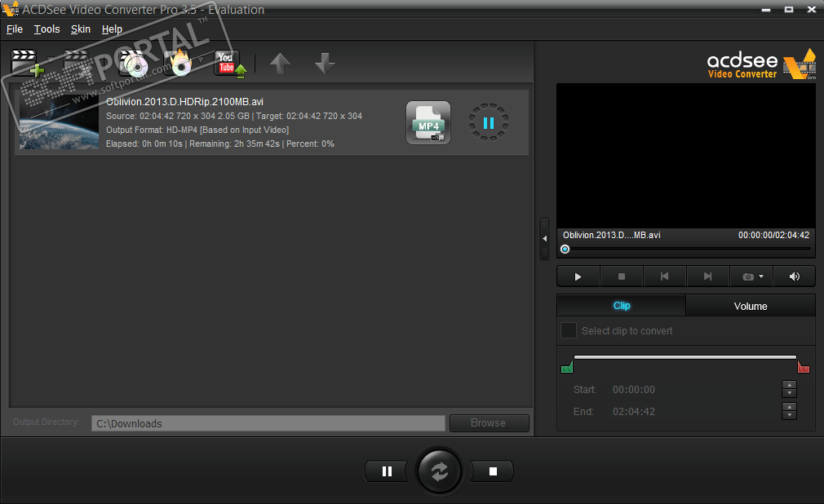The width and height of the screenshot is (824, 504).
Task: Stop the conversion with the bottom stop button
Action: [493, 471]
